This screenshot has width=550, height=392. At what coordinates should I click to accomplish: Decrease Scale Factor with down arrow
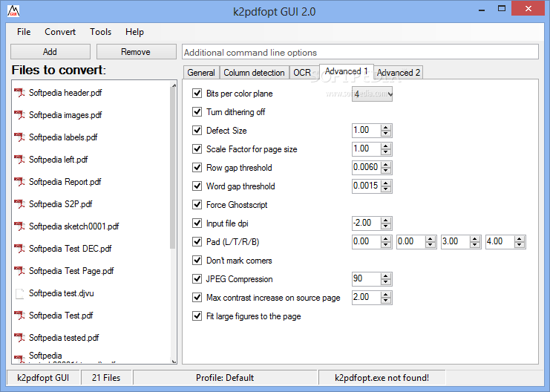pos(386,152)
